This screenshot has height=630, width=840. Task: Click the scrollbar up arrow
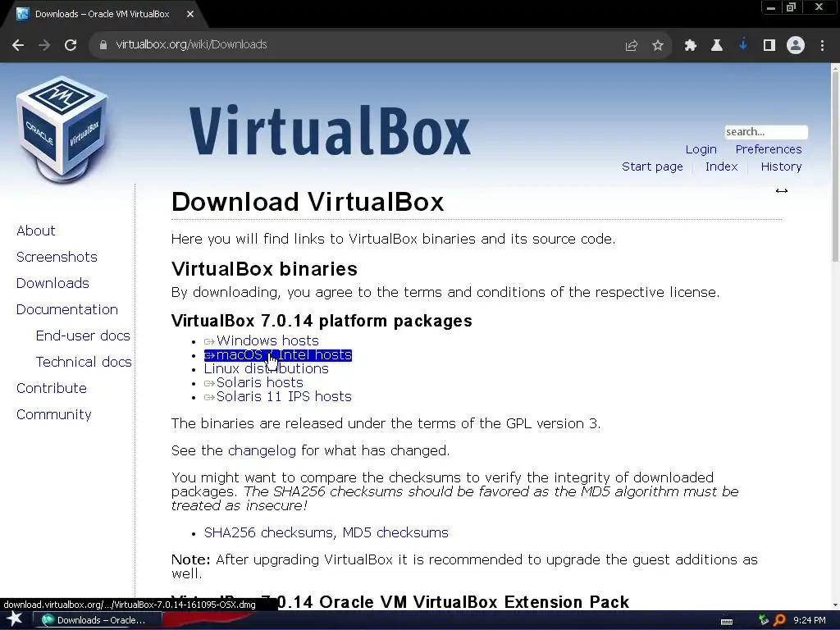pos(835,67)
